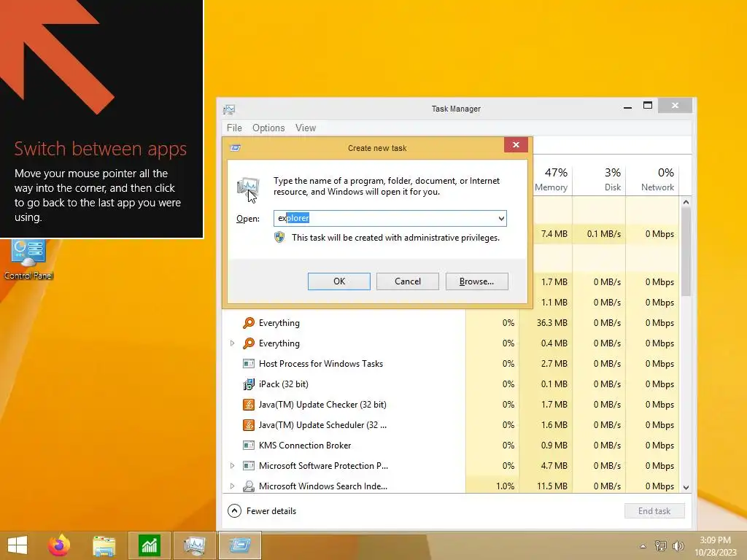Click the Run program icon in dialog

coord(248,187)
